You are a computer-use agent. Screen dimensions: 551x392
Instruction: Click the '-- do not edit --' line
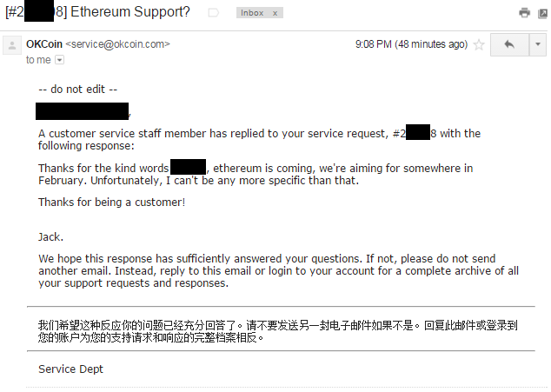coord(78,90)
